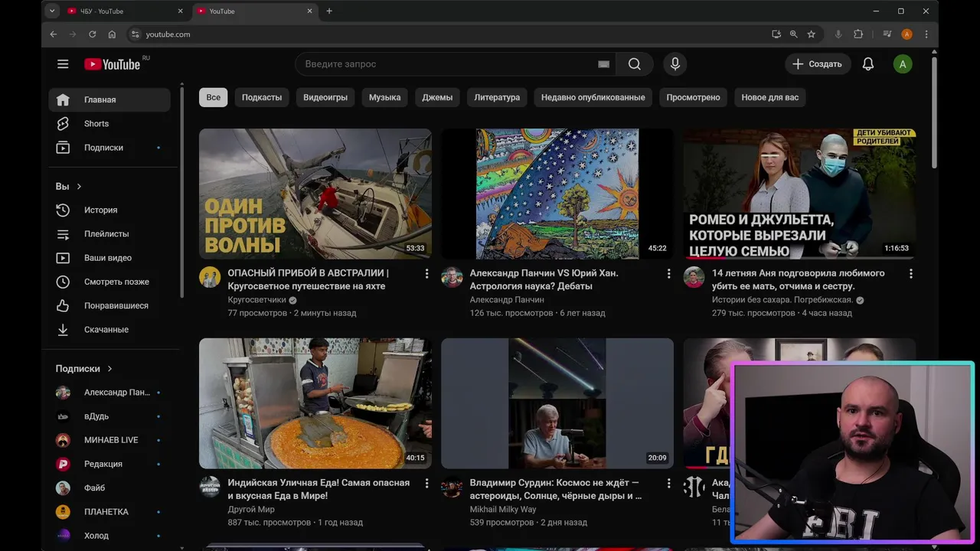Select the Просмотрено filter chip
Screen dimensions: 980x551
click(x=693, y=97)
